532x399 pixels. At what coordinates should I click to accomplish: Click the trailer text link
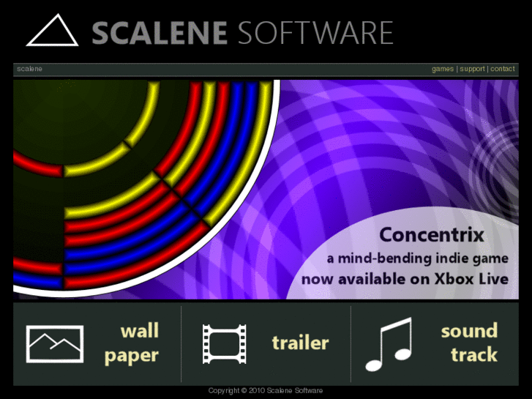pyautogui.click(x=301, y=343)
